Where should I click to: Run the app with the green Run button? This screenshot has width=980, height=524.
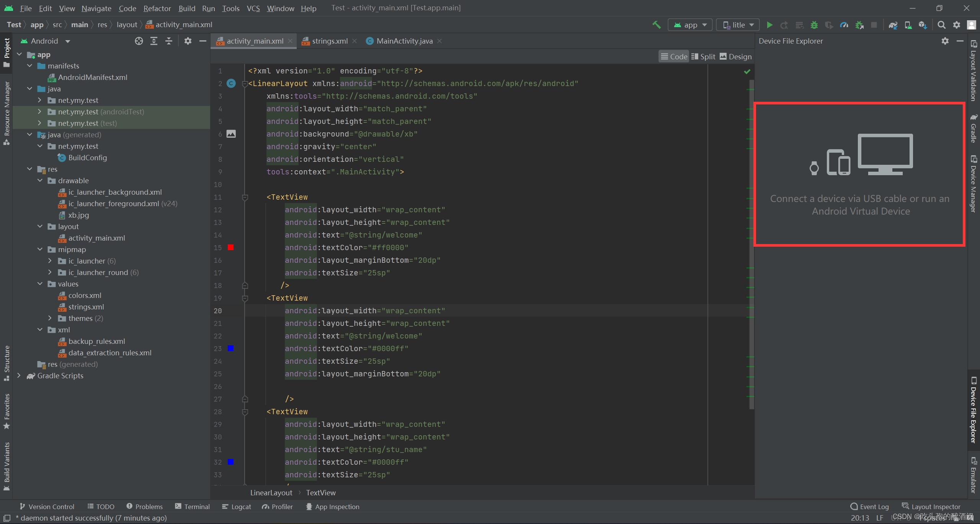point(770,24)
